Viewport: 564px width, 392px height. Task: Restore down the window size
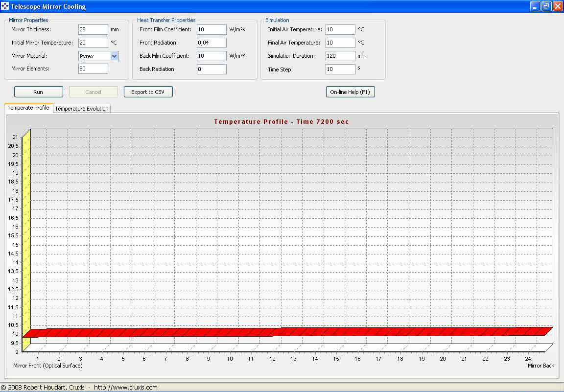546,6
